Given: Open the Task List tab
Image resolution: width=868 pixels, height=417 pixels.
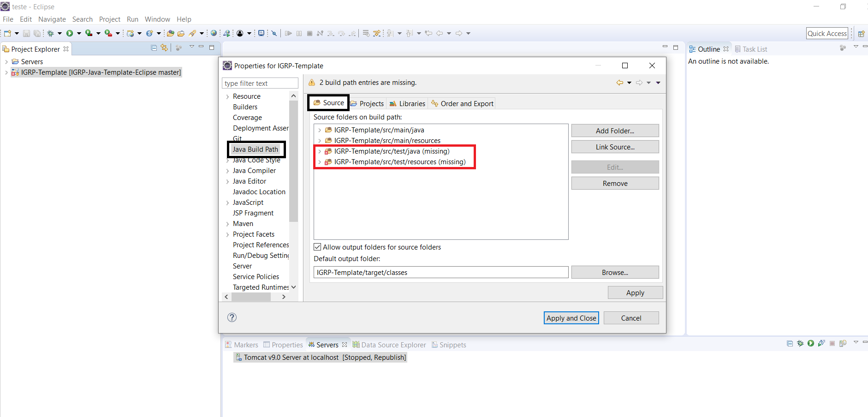Looking at the screenshot, I should click(751, 49).
